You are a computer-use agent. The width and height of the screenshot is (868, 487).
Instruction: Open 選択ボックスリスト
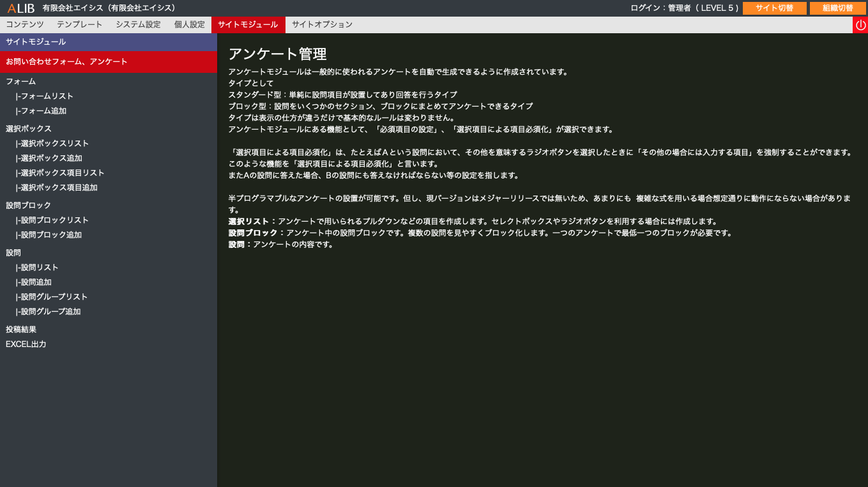click(54, 144)
